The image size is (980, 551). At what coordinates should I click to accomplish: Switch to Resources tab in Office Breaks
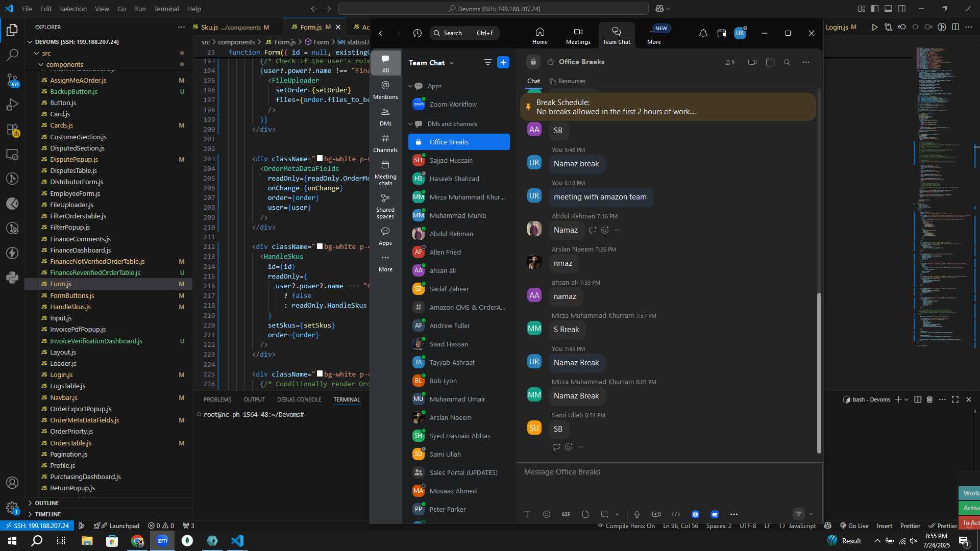coord(567,81)
